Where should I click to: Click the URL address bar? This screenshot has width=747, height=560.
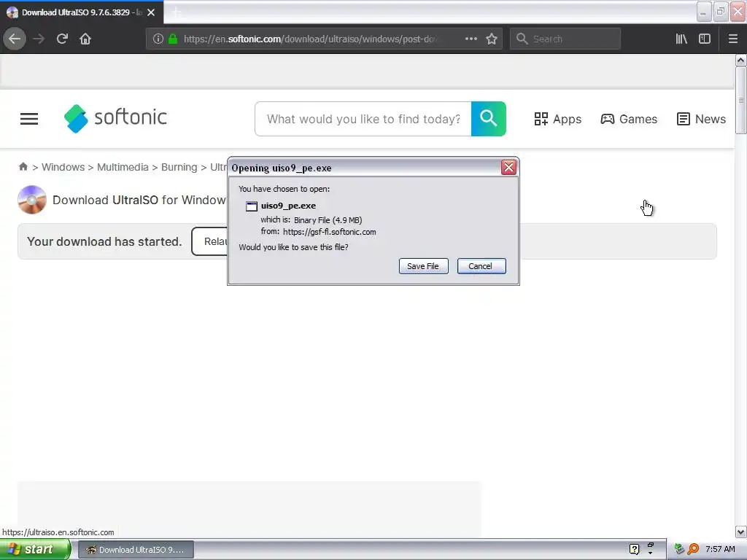coord(309,39)
